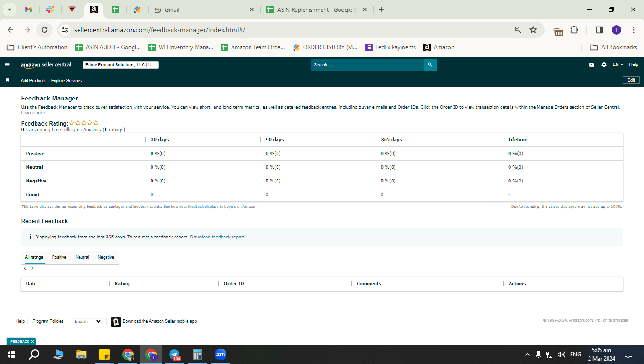Close the FEEDBACK widget tag
The width and height of the screenshot is (644, 364).
(32, 341)
